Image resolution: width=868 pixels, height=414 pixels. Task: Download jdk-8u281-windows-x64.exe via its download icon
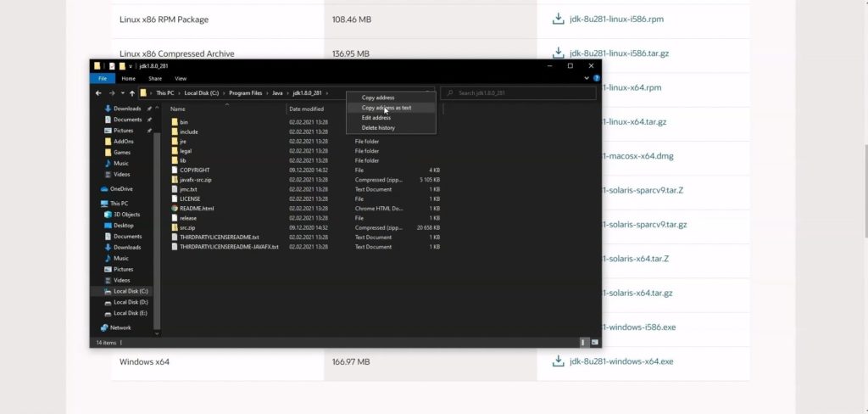click(x=558, y=361)
